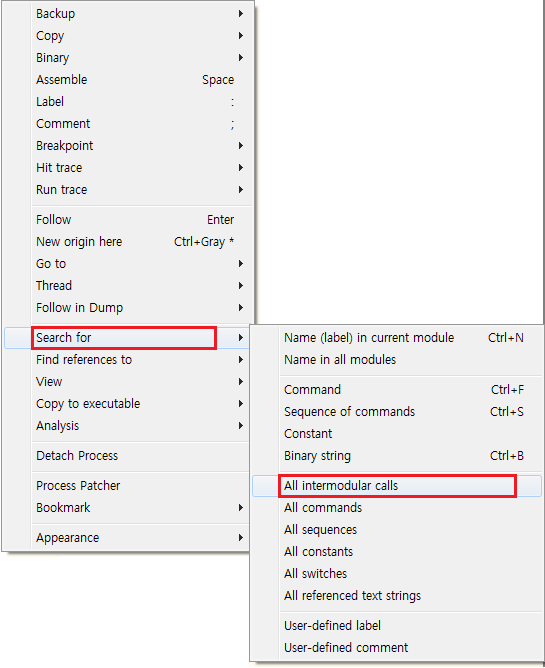Expand the Go to submenu arrow
The height and width of the screenshot is (668, 545).
[x=241, y=264]
